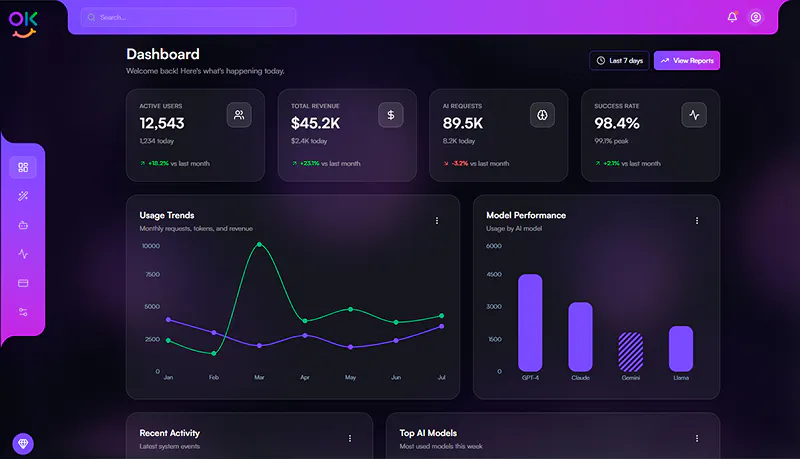Click the purple line point at Jan
800x459 pixels.
pyautogui.click(x=168, y=320)
